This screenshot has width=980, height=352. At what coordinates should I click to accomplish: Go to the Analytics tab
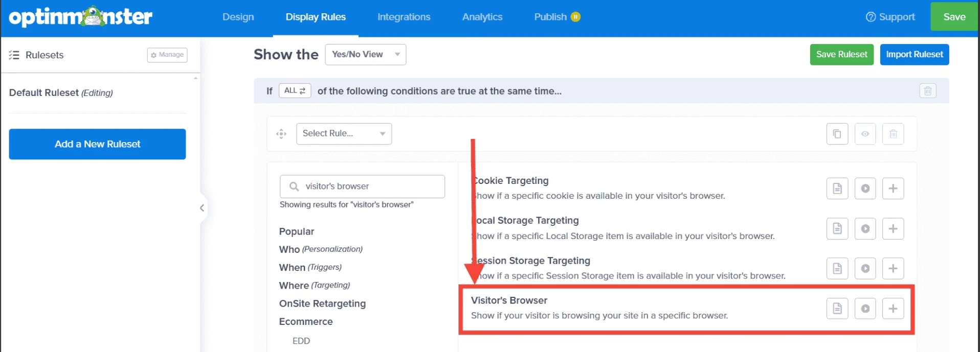482,17
